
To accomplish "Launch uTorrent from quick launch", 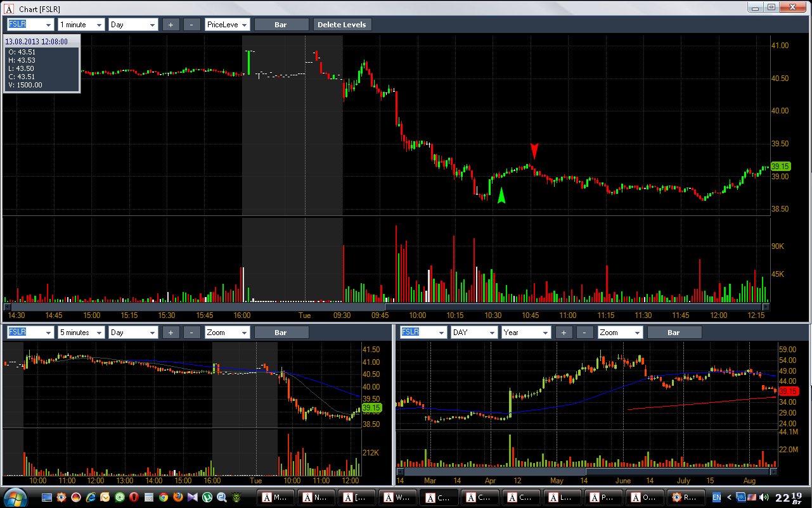I will tap(207, 497).
